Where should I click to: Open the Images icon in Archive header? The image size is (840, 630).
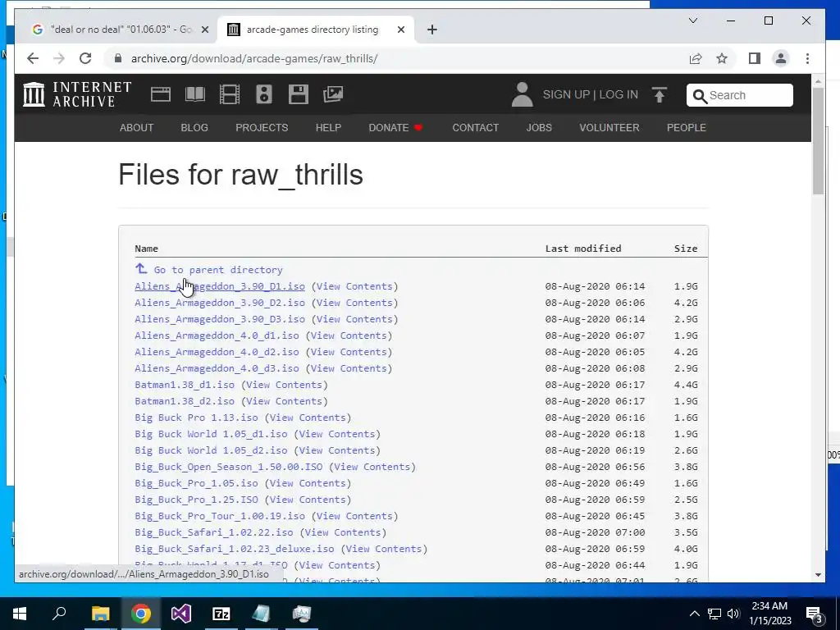tap(333, 94)
